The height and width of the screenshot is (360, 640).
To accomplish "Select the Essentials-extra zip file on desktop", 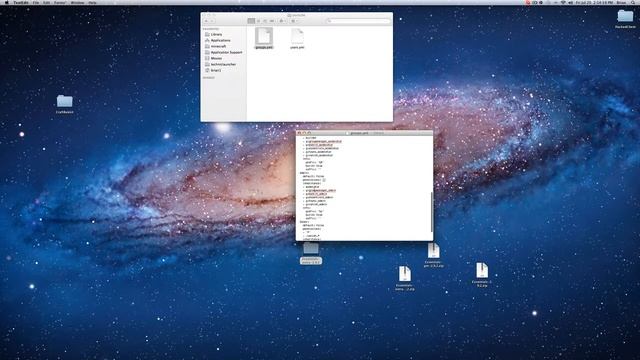I will (x=404, y=278).
